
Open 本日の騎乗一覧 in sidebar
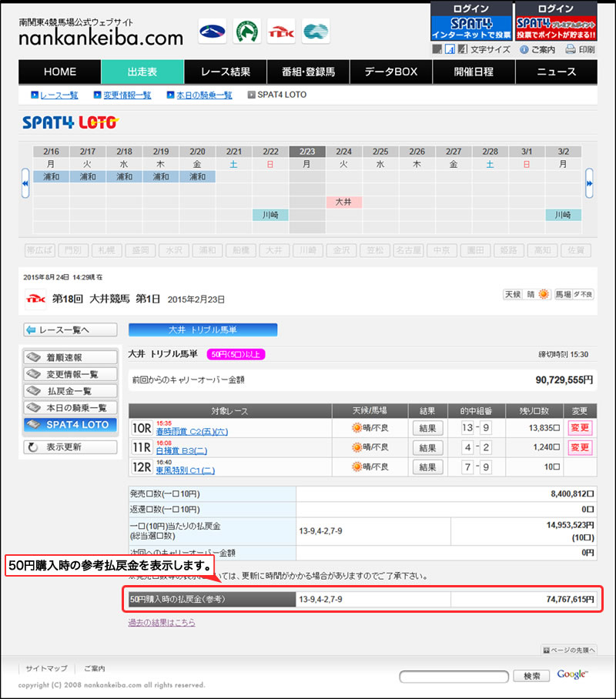71,407
